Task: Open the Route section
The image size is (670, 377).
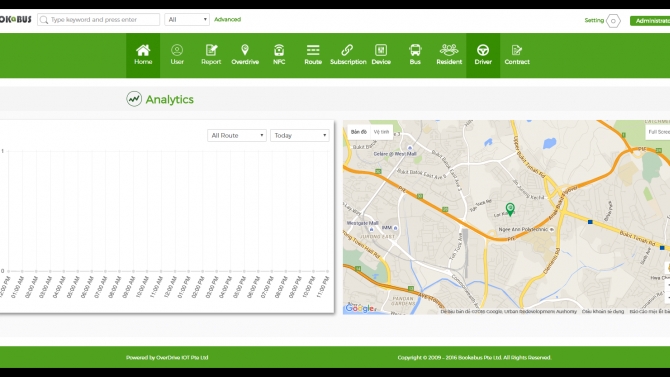Action: [313, 55]
